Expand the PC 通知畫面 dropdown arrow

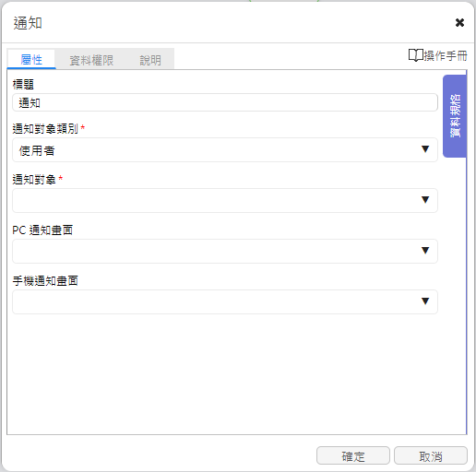click(x=425, y=251)
